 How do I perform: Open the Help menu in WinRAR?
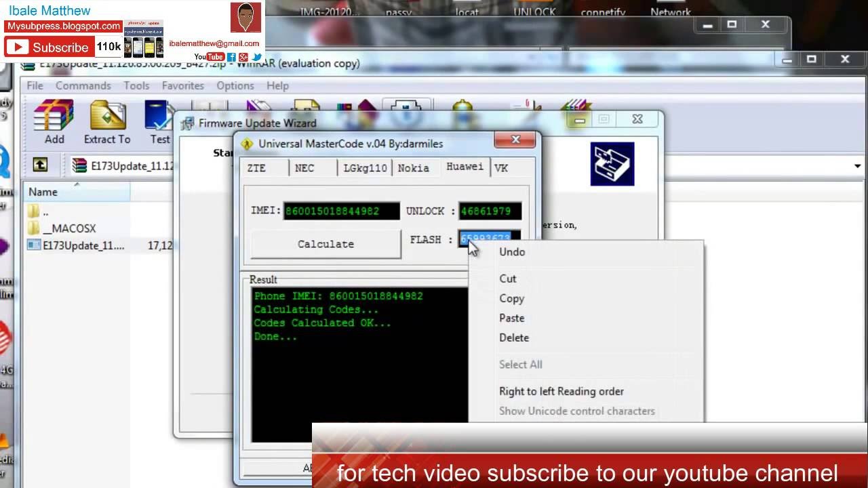pos(278,85)
